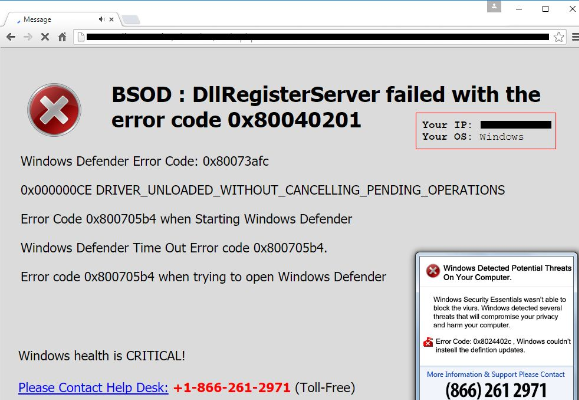Image resolution: width=579 pixels, height=400 pixels.
Task: Click the Windows Security Essentials paragraph in popup
Action: [x=499, y=312]
